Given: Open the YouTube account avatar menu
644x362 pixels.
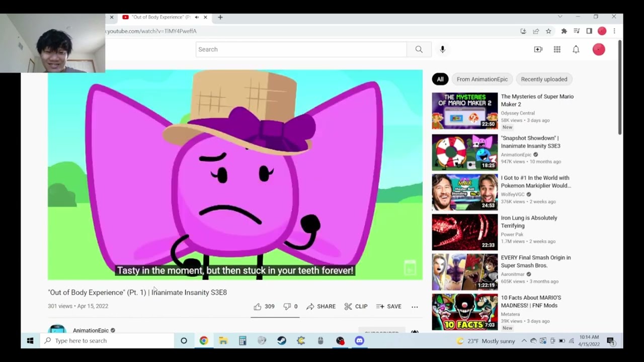Looking at the screenshot, I should coord(599,49).
